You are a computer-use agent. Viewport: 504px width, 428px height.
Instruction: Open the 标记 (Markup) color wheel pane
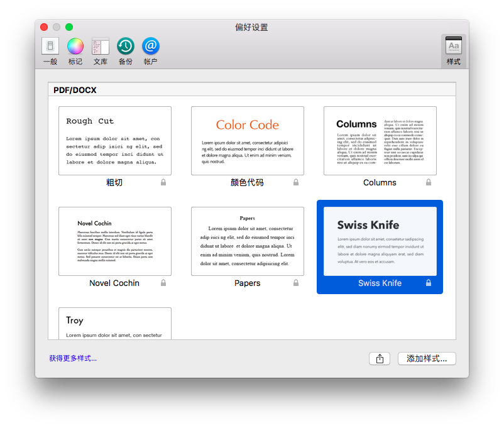coord(75,51)
